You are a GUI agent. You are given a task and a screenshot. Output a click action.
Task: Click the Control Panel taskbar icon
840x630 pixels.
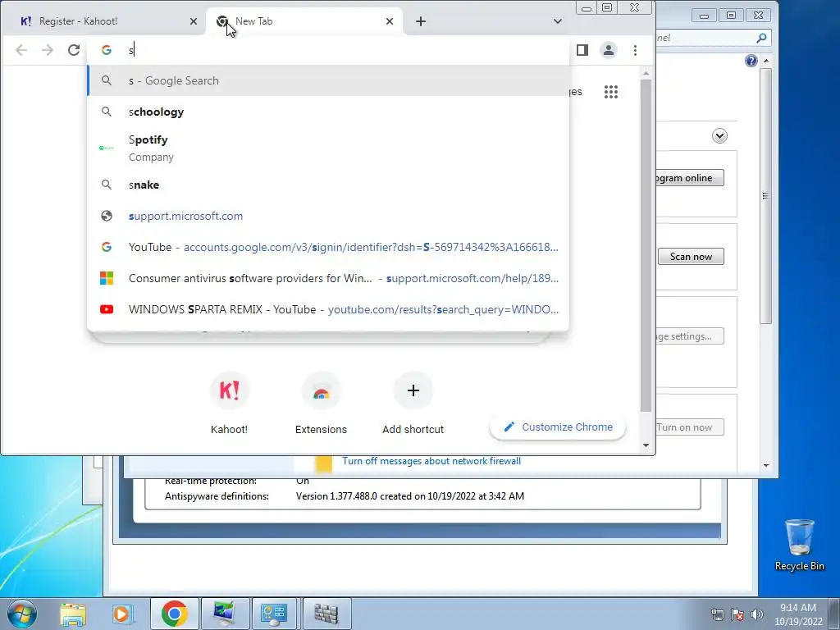[x=274, y=614]
